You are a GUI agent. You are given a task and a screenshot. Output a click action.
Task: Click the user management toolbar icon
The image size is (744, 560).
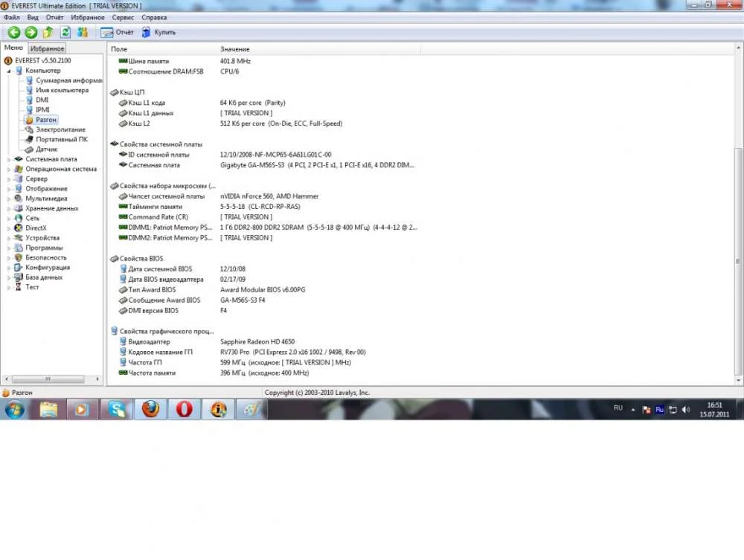point(83,32)
